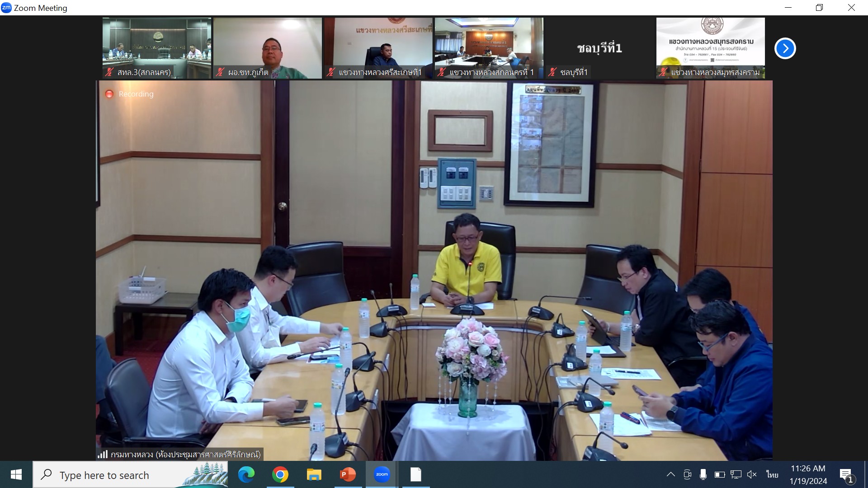Image resolution: width=868 pixels, height=488 pixels.
Task: Click the next participants arrow button
Action: pos(785,48)
